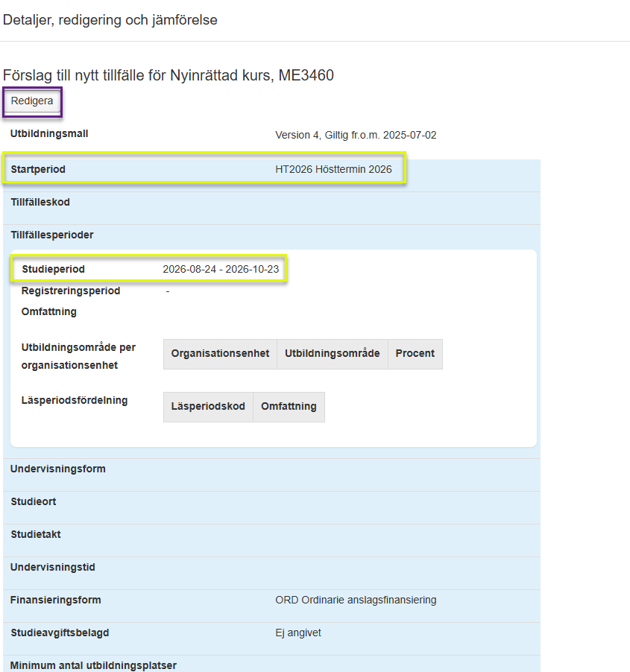630x672 pixels.
Task: Click the Omfattning column header beside Läsperiodskod
Action: pyautogui.click(x=289, y=407)
